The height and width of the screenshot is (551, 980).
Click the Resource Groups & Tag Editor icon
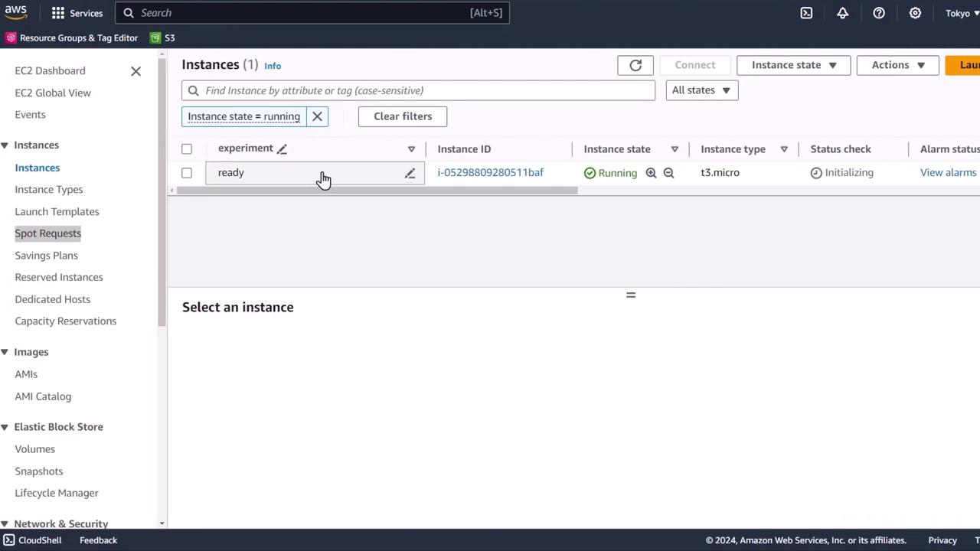click(x=11, y=37)
